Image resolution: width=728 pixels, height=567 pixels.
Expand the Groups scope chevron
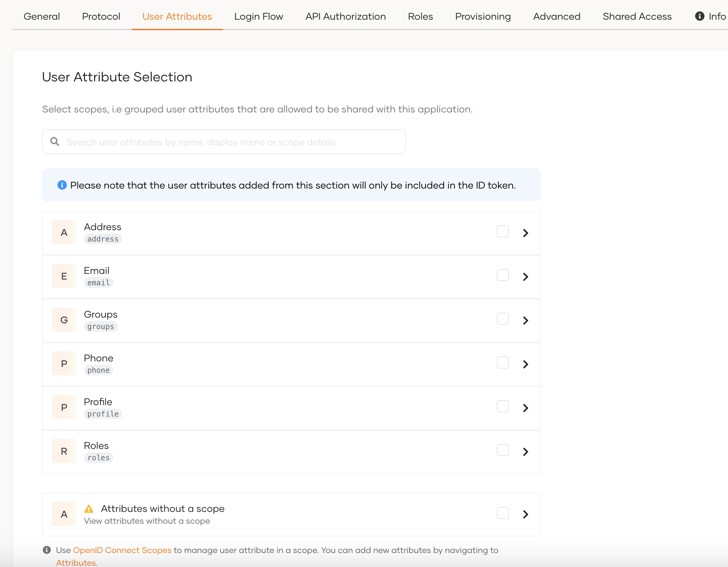[x=525, y=321]
